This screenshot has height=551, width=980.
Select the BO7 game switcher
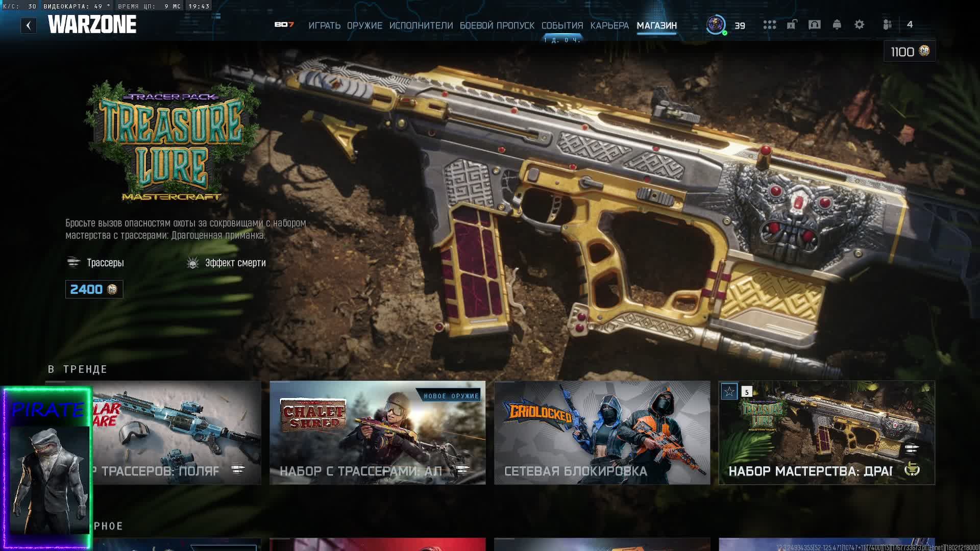284,24
